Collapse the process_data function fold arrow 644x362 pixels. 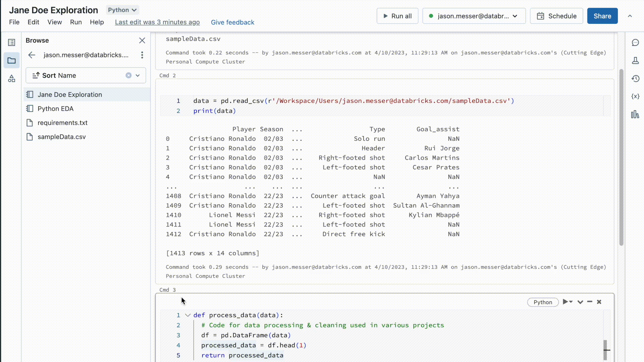[188, 315]
